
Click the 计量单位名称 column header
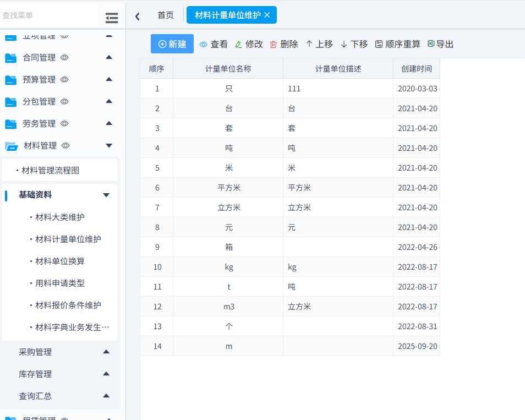coord(228,69)
